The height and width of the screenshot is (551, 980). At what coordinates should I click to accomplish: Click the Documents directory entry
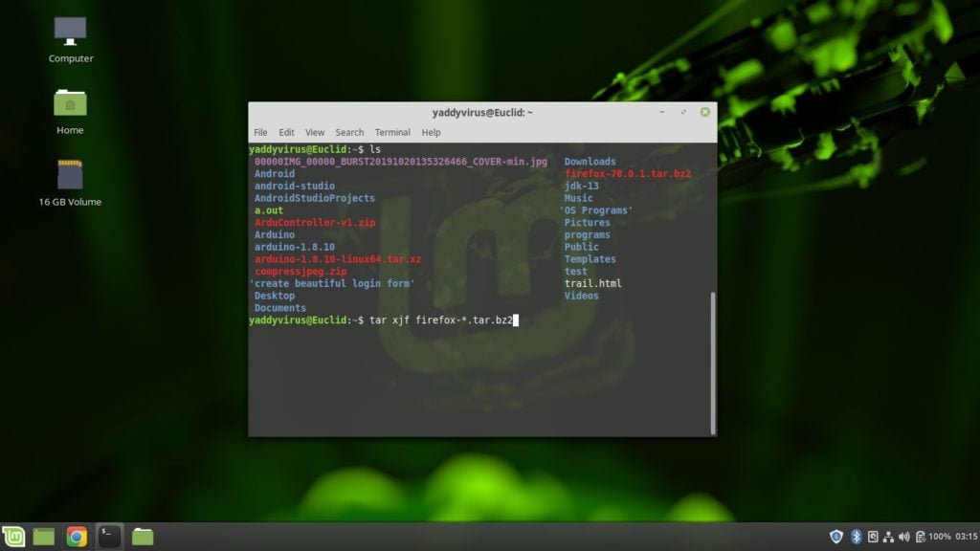pos(280,308)
